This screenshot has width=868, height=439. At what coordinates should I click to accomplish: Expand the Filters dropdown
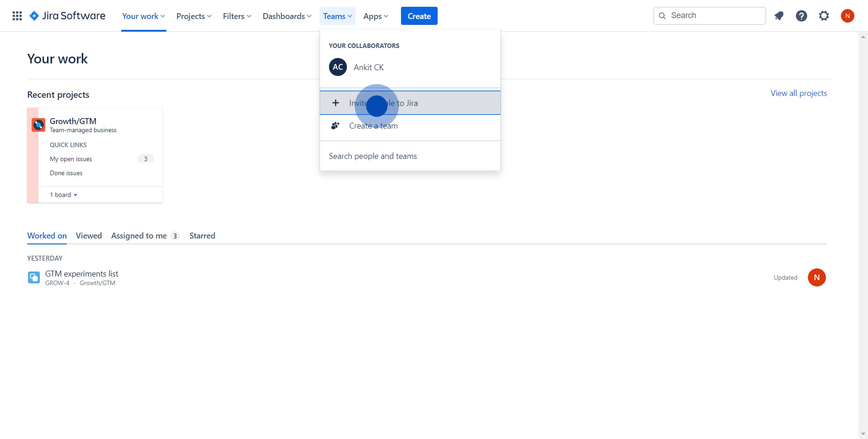tap(236, 16)
